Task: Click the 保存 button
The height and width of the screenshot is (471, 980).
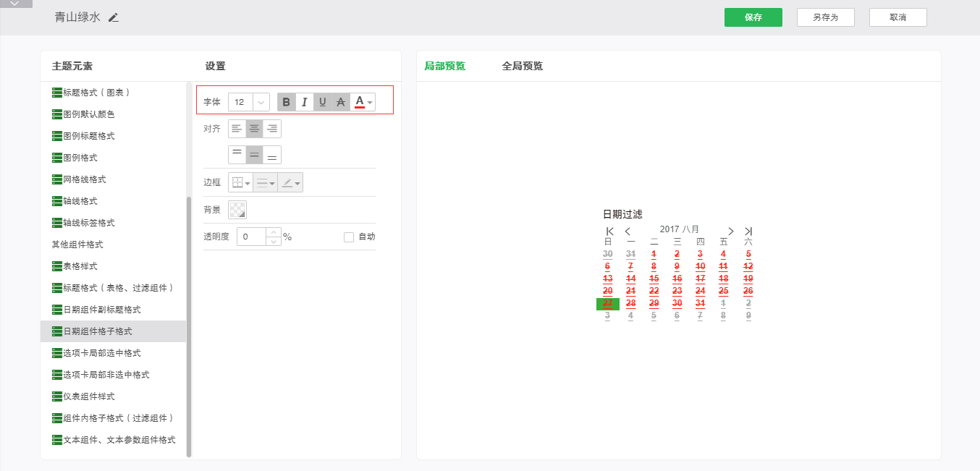Action: (x=753, y=17)
